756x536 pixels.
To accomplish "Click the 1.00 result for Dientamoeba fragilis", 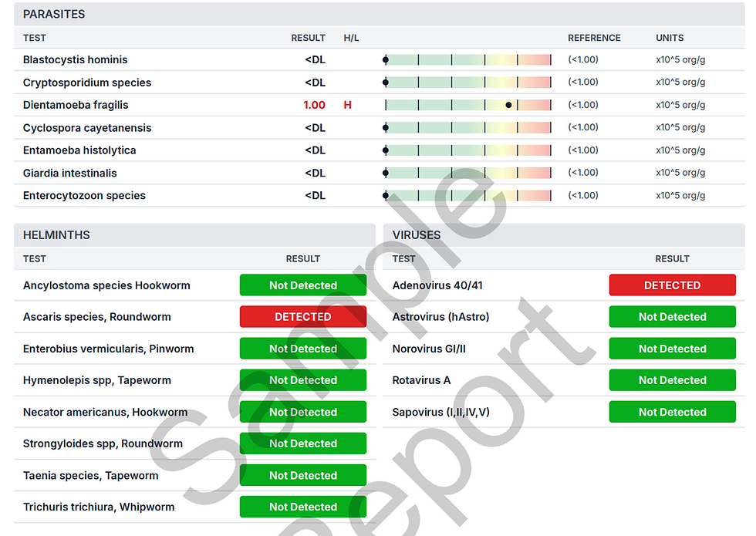I will [315, 105].
